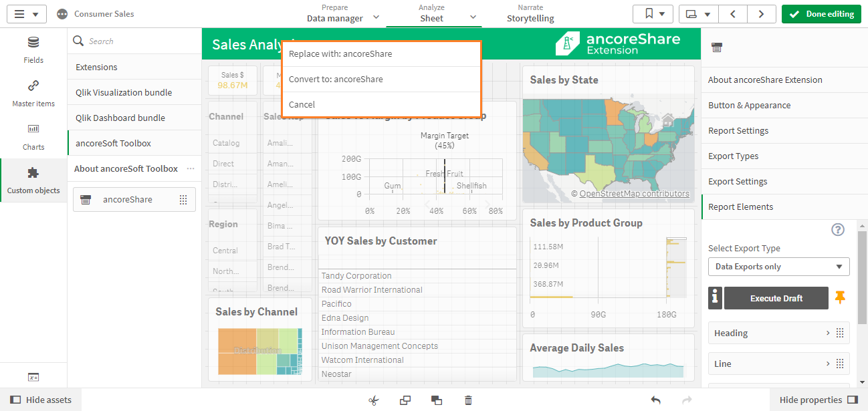Open the Sheets selector dropdown
This screenshot has width=868, height=411.
(699, 14)
